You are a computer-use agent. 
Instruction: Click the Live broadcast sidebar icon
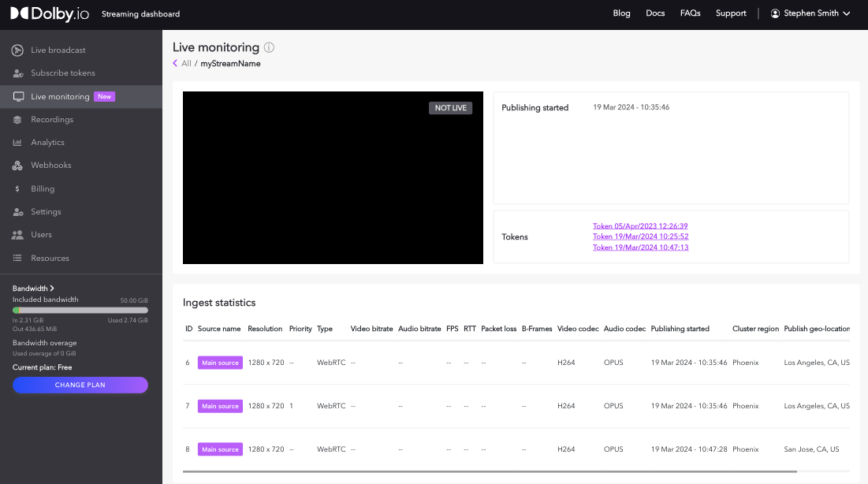tap(17, 50)
